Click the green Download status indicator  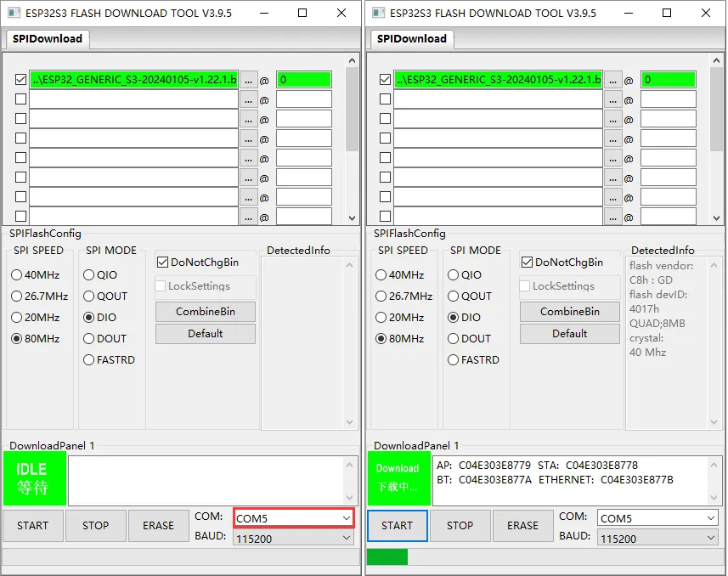pos(397,478)
